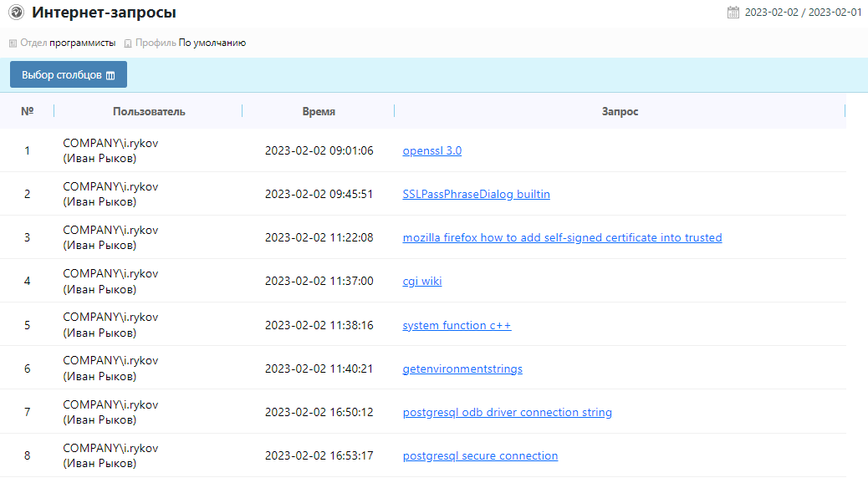The image size is (868, 488).
Task: Open the date range 2023-02-02 / 2023-02-01
Action: click(803, 13)
